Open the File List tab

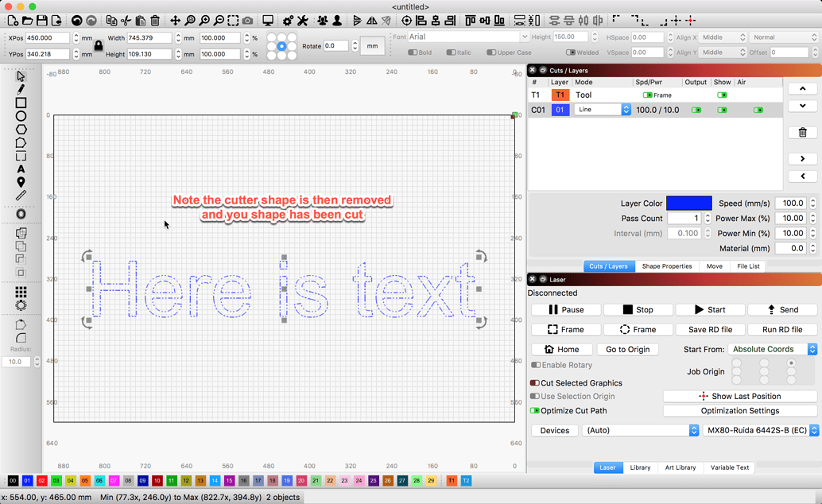[748, 266]
